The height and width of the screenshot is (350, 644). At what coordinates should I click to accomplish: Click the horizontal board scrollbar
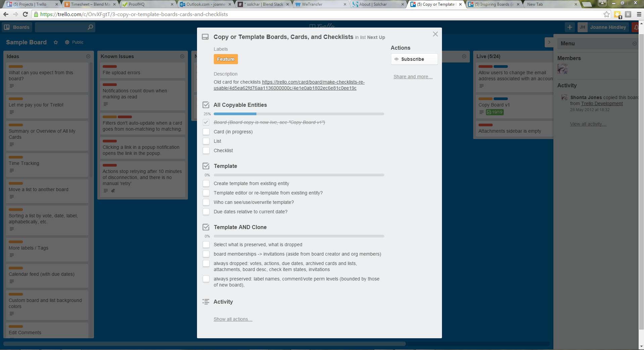[204, 344]
